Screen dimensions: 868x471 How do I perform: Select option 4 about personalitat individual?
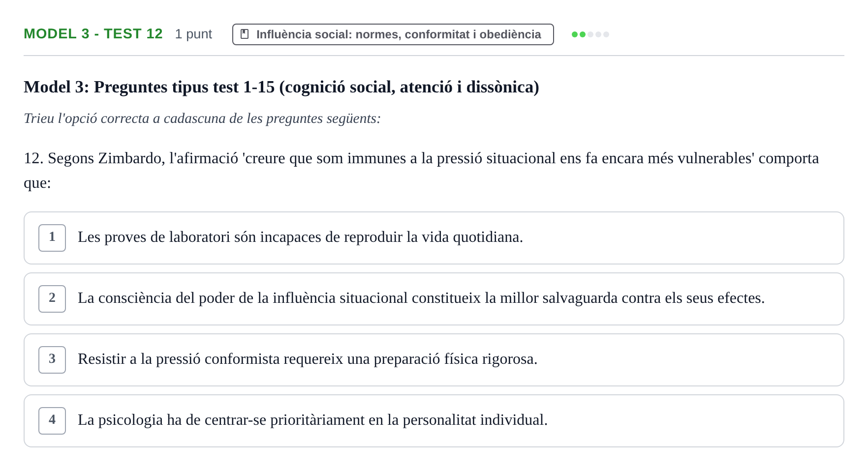[x=434, y=421]
